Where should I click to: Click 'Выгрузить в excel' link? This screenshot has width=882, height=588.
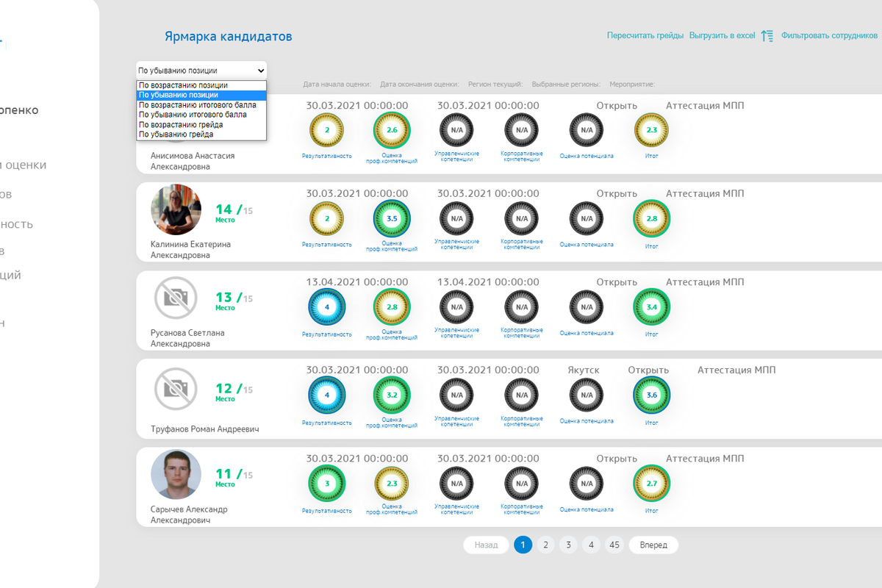pyautogui.click(x=722, y=35)
